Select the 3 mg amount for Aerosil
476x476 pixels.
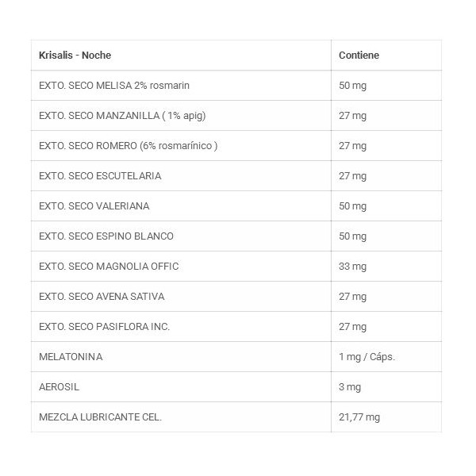click(350, 386)
